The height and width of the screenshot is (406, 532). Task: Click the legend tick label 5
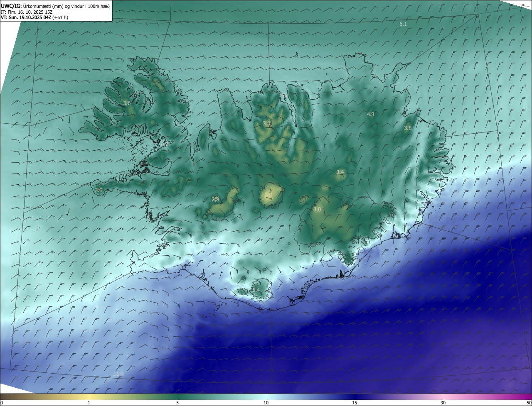coord(177,403)
